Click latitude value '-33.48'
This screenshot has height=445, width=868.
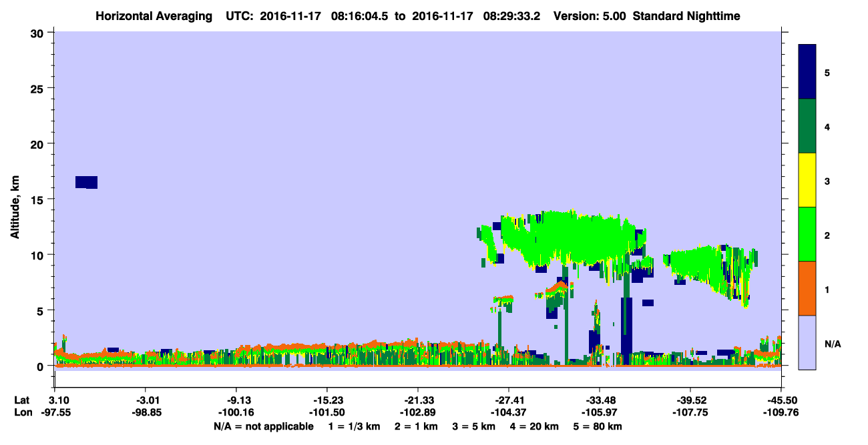599,400
